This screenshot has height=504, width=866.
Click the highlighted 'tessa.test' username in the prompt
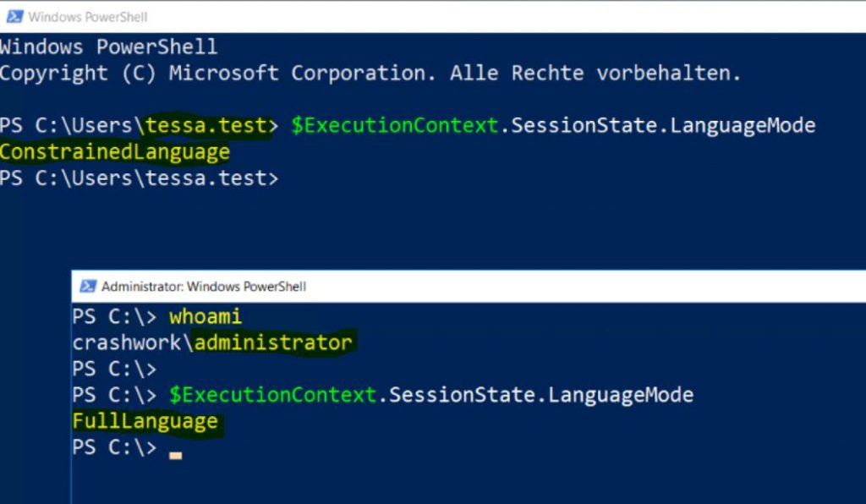(x=206, y=125)
